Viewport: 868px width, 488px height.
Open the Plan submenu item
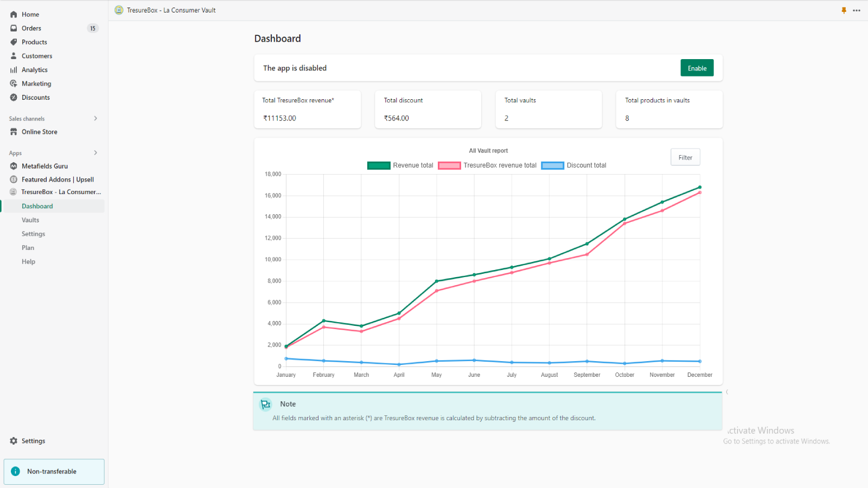pyautogui.click(x=28, y=248)
